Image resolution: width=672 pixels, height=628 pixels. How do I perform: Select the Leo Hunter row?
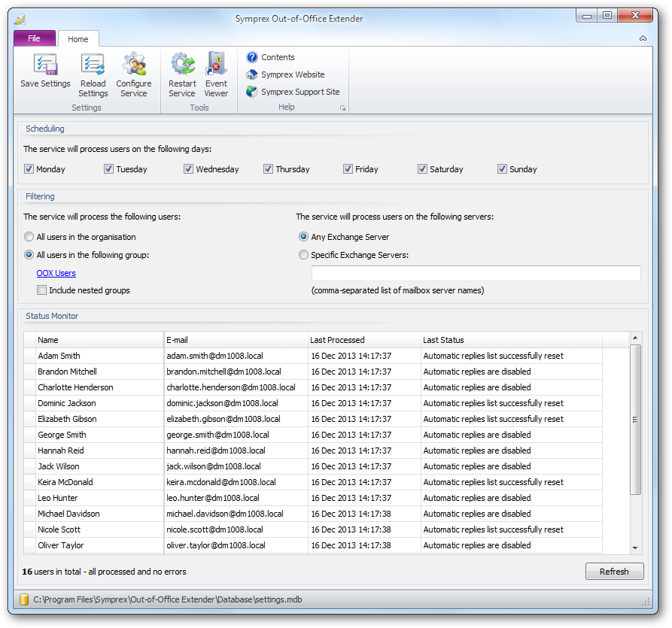(x=313, y=498)
